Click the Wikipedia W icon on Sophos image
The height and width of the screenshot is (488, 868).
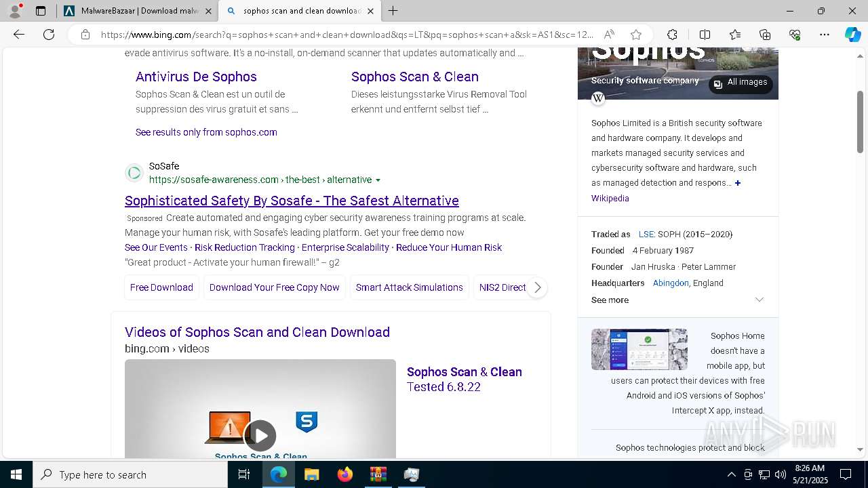pyautogui.click(x=598, y=98)
